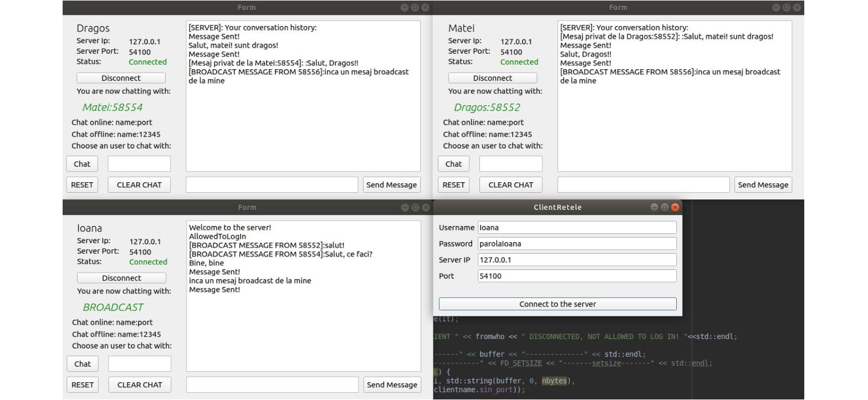Viewport: 868px width, 400px height.
Task: Disconnect Dragos from the server
Action: [x=121, y=78]
